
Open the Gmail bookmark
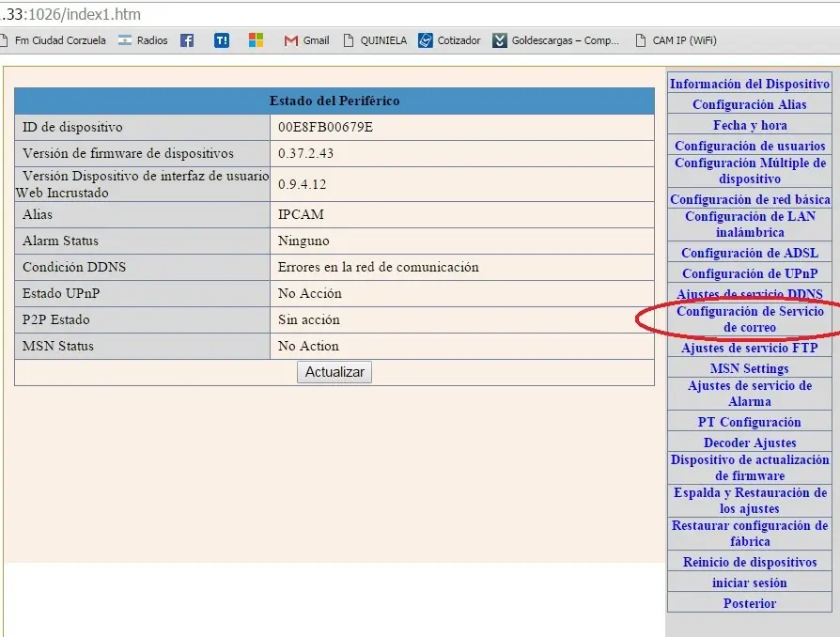point(306,40)
